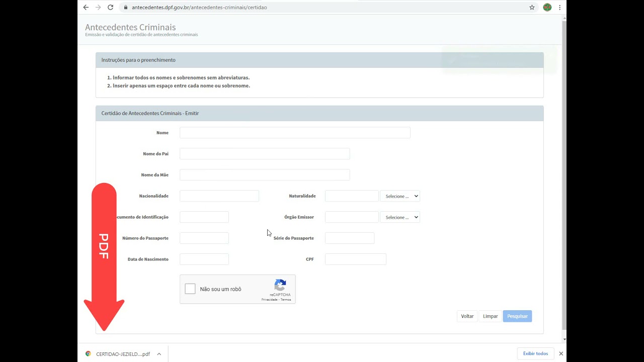The height and width of the screenshot is (362, 644).
Task: Click the Nome input field
Action: 295,133
